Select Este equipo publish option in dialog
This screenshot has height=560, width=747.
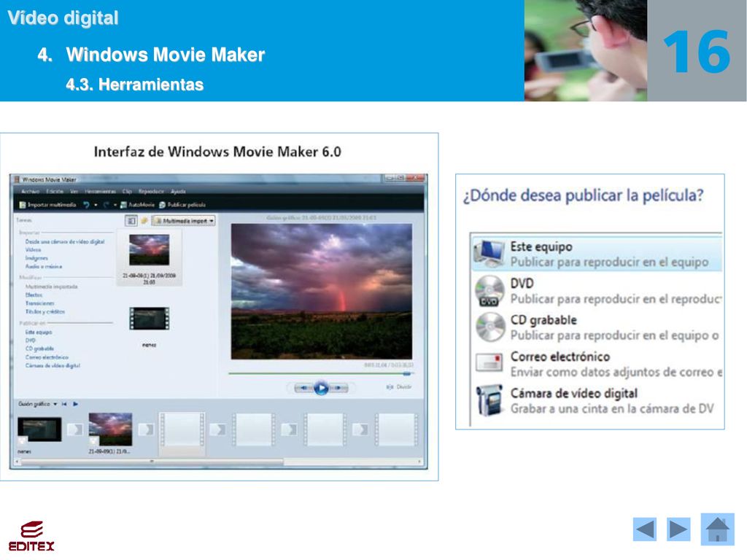[597, 254]
